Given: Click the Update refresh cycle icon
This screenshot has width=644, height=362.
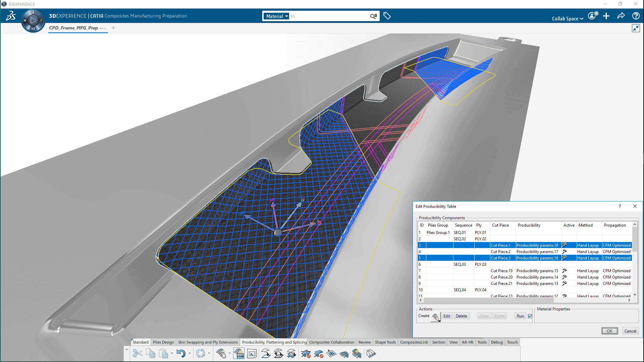Looking at the screenshot, I should pyautogui.click(x=201, y=354).
